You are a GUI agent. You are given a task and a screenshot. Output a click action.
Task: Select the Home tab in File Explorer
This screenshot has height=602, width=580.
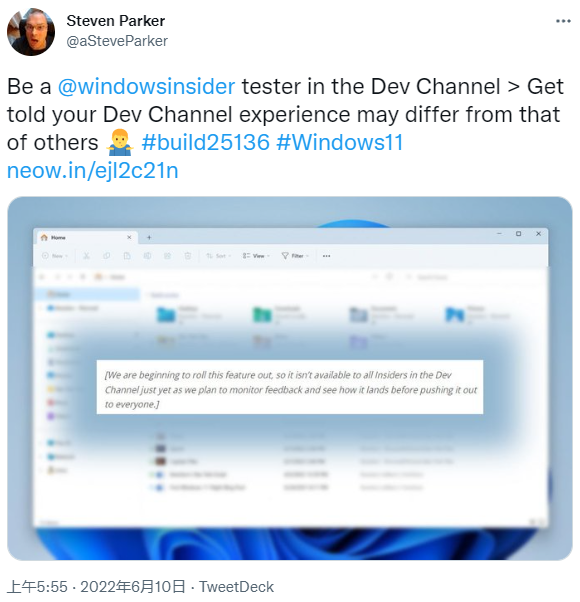83,238
